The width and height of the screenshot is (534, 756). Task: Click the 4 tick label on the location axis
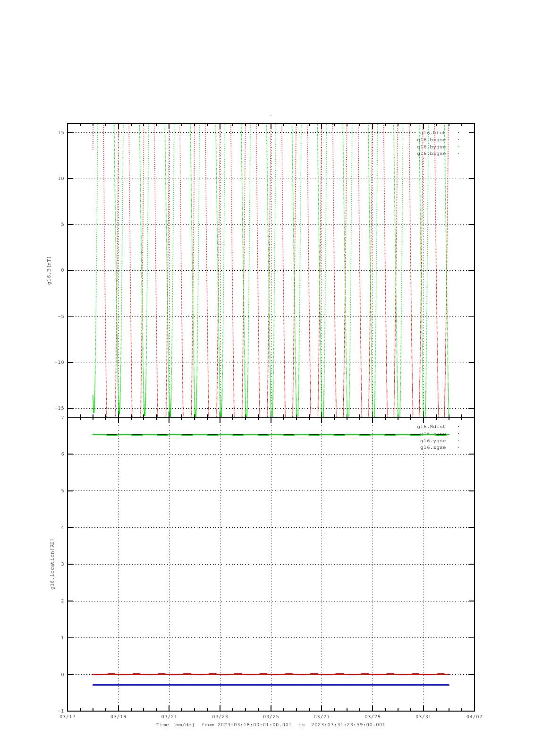(62, 527)
